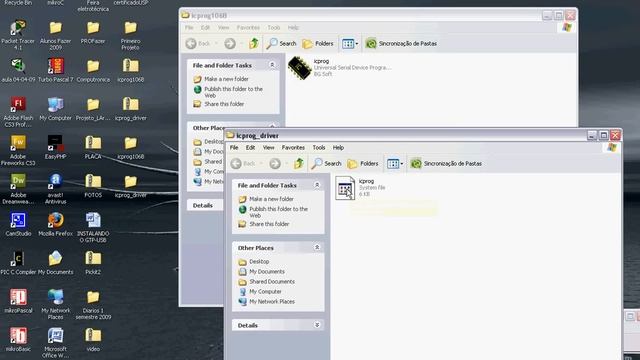Open Favorites menu in icprog_driver window
The width and height of the screenshot is (640, 360).
(293, 147)
